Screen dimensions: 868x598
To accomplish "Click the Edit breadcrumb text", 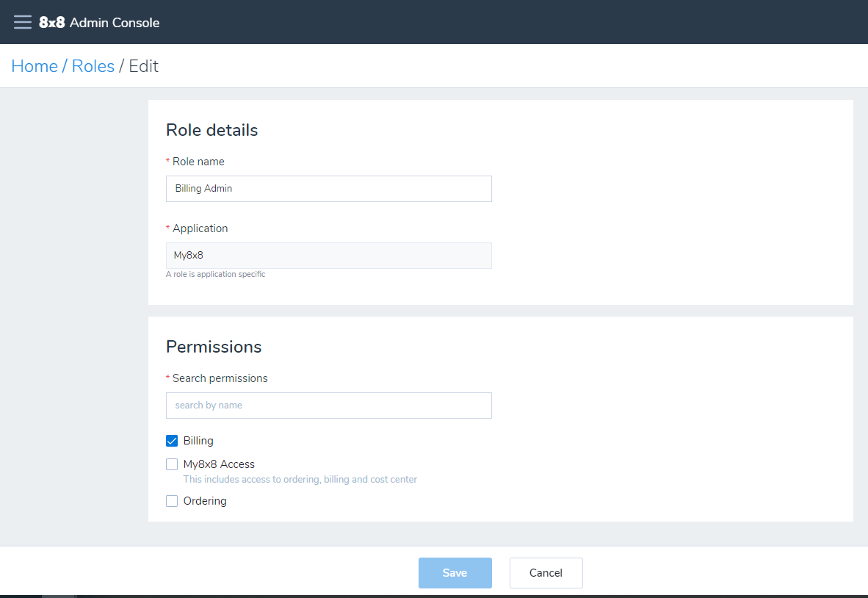I will click(143, 66).
